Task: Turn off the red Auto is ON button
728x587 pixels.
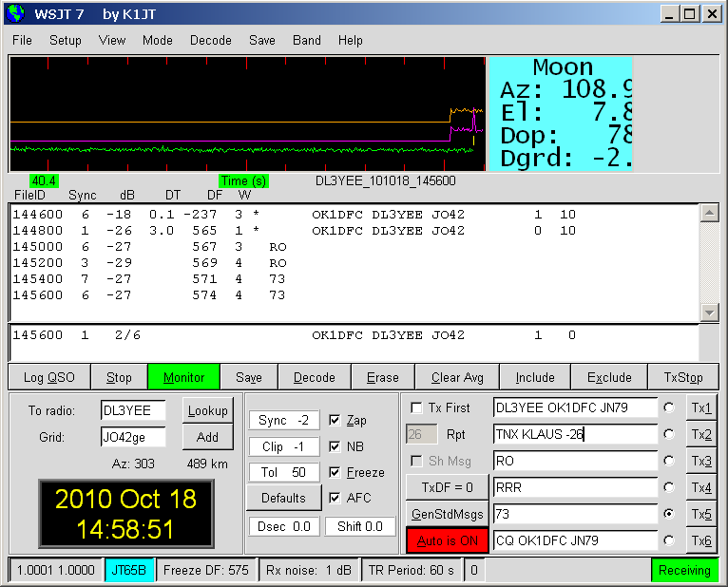Action: tap(447, 540)
